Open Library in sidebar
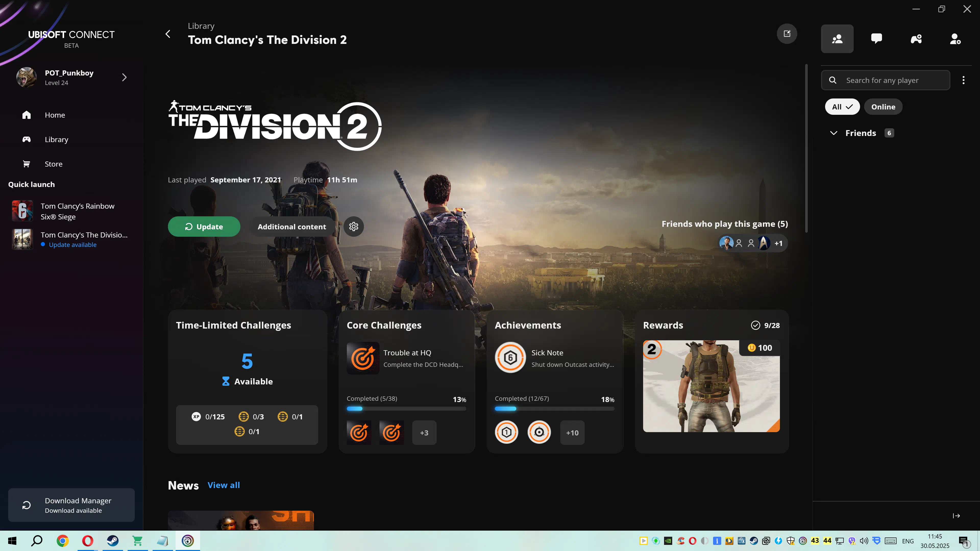Viewport: 980px width, 551px height. [56, 140]
